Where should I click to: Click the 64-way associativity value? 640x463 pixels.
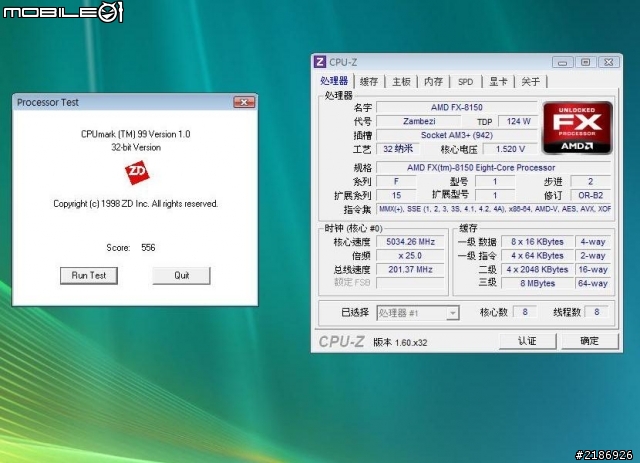point(593,283)
